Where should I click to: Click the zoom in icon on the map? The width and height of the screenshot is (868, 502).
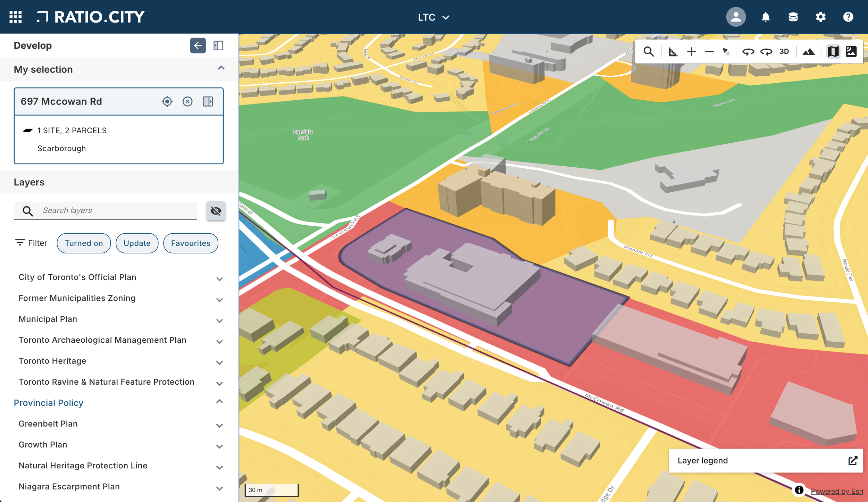click(691, 51)
